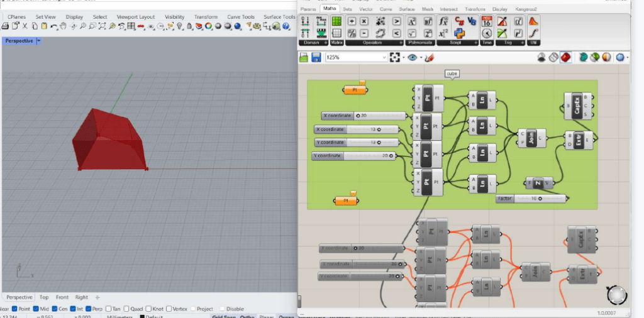Switch to the Top viewport tab
Image resolution: width=644 pixels, height=318 pixels.
[x=44, y=297]
